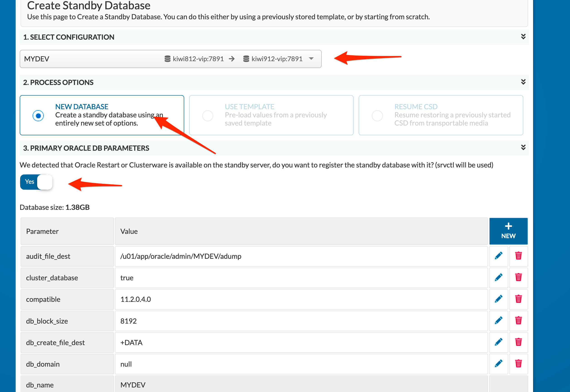
Task: Click the audit_file_dest parameter name
Action: coord(48,256)
